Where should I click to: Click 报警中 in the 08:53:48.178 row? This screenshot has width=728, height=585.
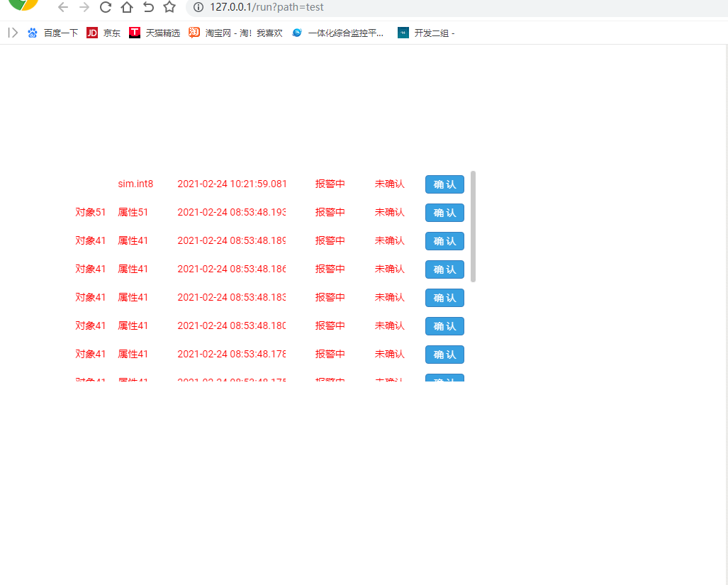tap(330, 354)
